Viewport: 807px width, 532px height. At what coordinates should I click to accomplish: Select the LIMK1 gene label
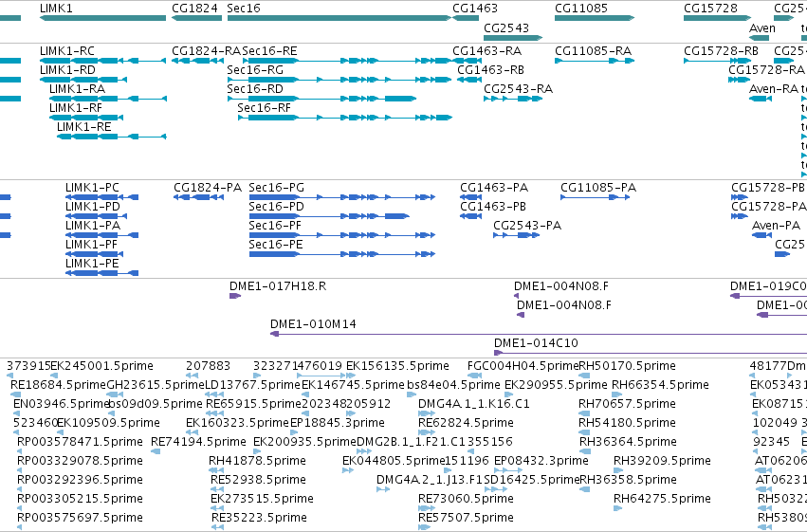(56, 9)
